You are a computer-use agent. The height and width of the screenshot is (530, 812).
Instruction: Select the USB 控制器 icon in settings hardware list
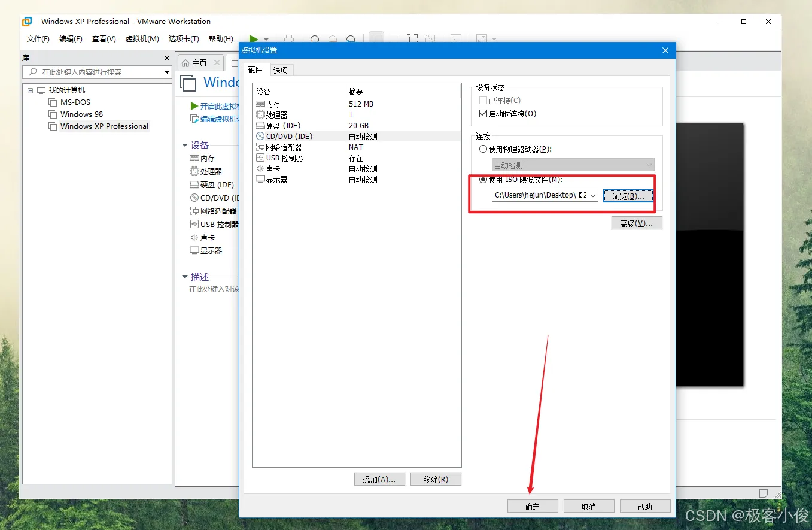point(260,158)
